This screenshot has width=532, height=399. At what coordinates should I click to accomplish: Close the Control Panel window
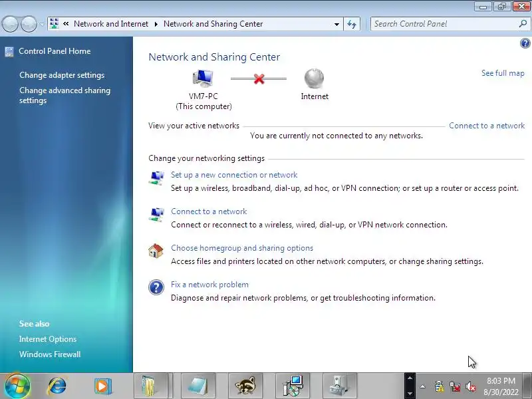pos(522,7)
